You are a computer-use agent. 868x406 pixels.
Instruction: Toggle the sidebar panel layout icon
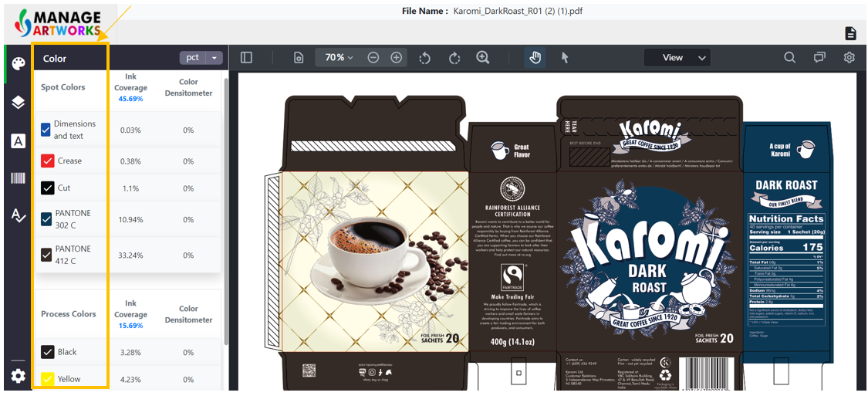pos(247,58)
